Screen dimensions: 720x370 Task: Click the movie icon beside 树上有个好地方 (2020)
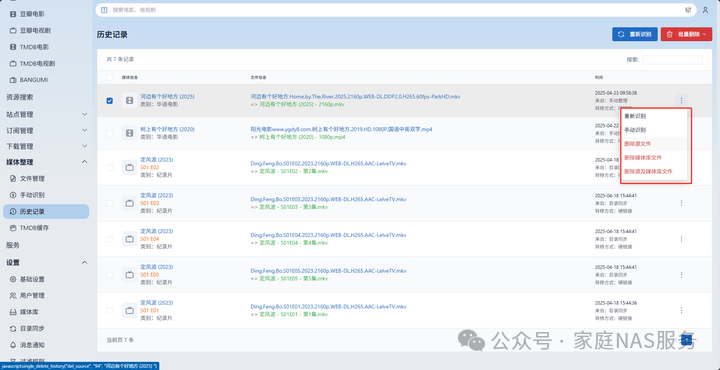click(x=129, y=133)
